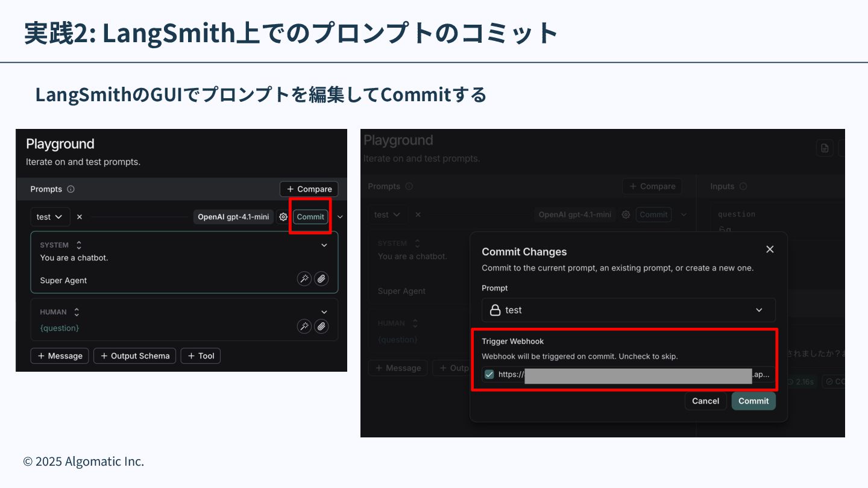
Task: Select OpenAI gpt-4.1-mini model chip, left Playground
Action: [233, 217]
